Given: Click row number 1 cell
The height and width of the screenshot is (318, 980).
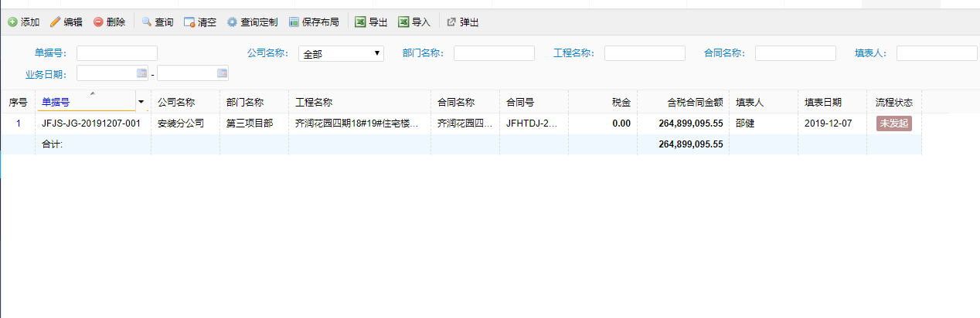Looking at the screenshot, I should coord(19,123).
